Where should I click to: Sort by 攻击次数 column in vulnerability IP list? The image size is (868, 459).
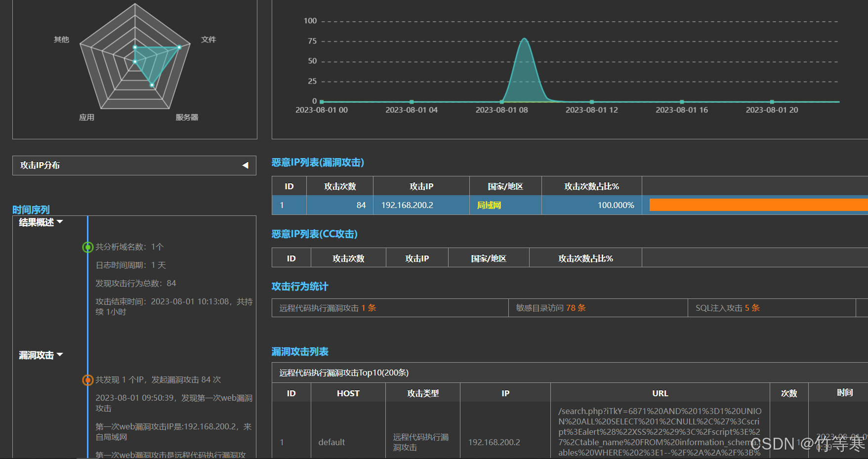(340, 186)
